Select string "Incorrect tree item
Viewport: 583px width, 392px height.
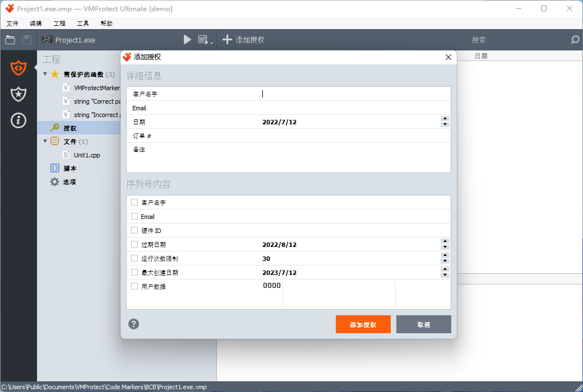tap(96, 115)
